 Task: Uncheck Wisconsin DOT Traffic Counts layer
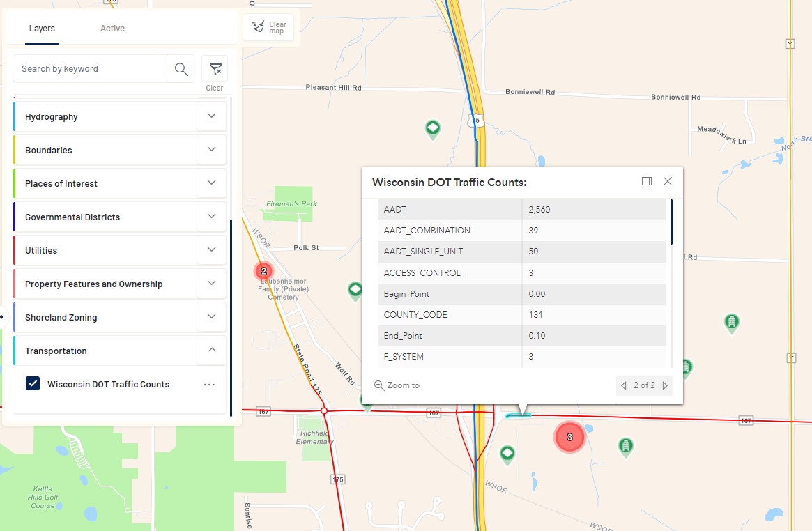pos(33,383)
